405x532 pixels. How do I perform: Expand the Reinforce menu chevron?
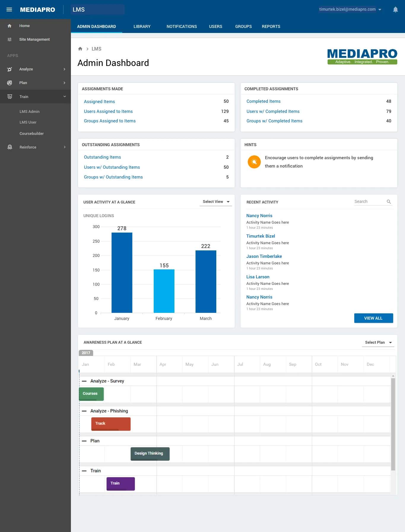coord(64,147)
